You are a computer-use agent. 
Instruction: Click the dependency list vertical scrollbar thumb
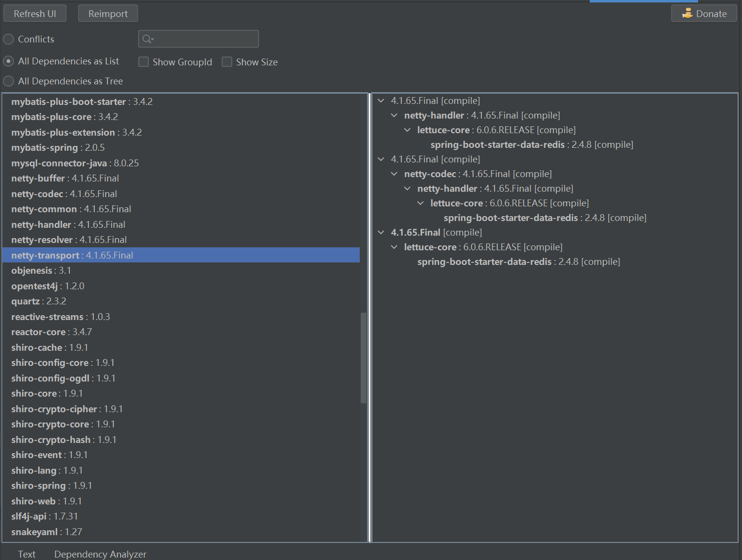(363, 358)
